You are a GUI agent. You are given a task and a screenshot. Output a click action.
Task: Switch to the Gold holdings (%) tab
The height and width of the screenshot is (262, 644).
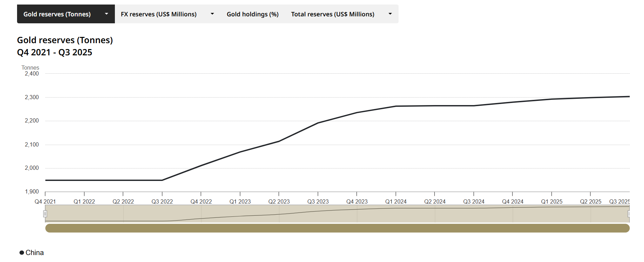(252, 14)
